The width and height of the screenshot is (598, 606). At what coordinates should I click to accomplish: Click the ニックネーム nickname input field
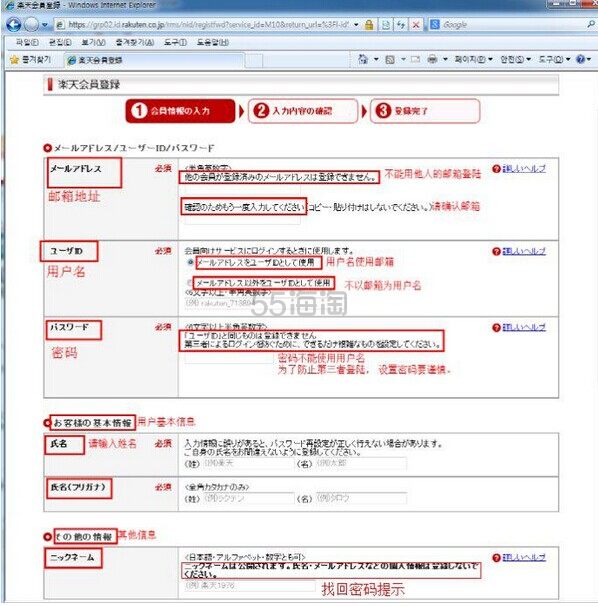point(250,586)
